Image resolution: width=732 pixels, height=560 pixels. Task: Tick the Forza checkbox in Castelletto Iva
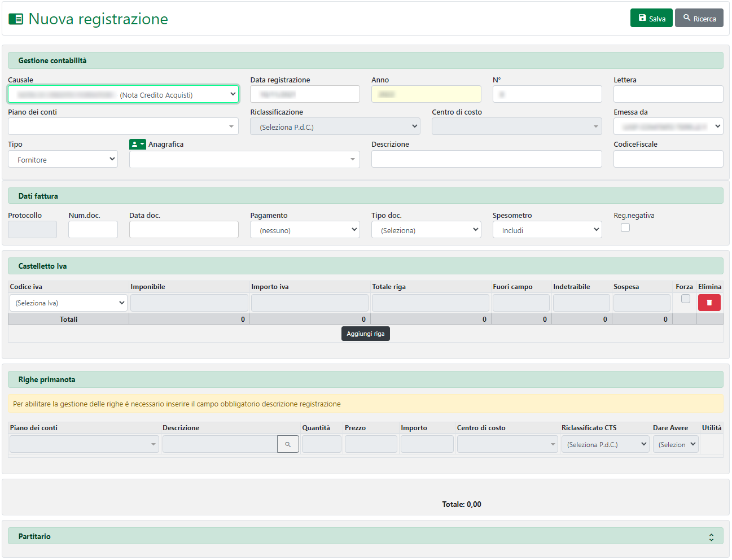click(685, 299)
